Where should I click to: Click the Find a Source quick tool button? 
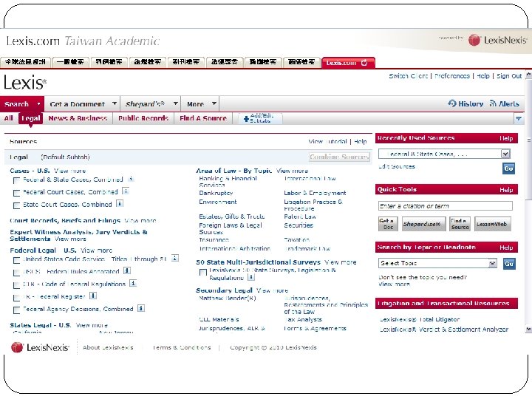460,224
